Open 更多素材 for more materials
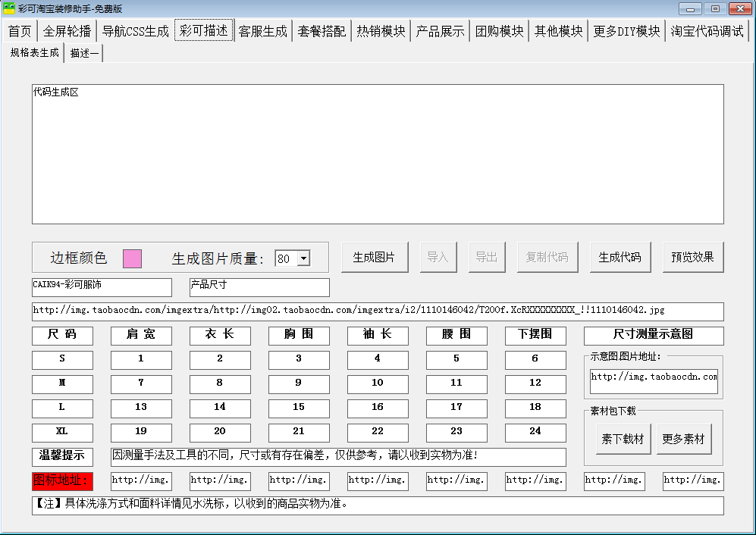The height and width of the screenshot is (535, 756). pos(683,439)
